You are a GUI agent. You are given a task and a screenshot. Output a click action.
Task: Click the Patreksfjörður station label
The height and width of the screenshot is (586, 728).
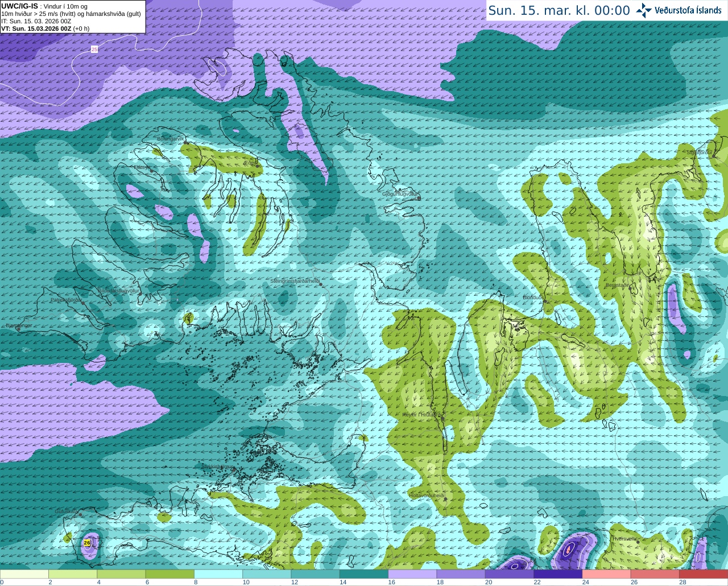coord(67,300)
